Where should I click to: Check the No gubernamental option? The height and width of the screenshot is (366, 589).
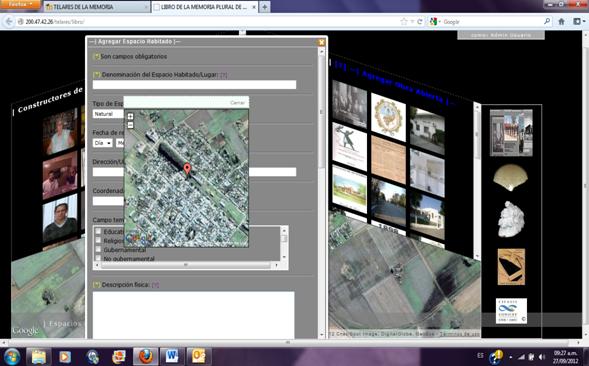pos(98,258)
